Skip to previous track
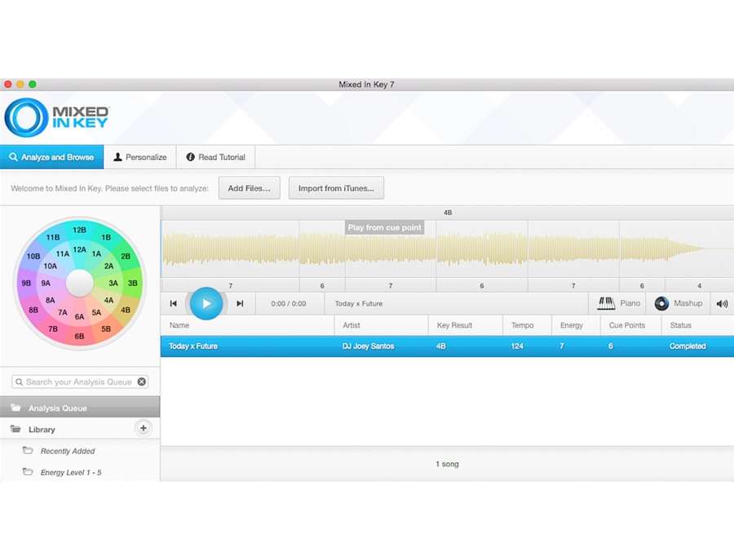 click(173, 303)
